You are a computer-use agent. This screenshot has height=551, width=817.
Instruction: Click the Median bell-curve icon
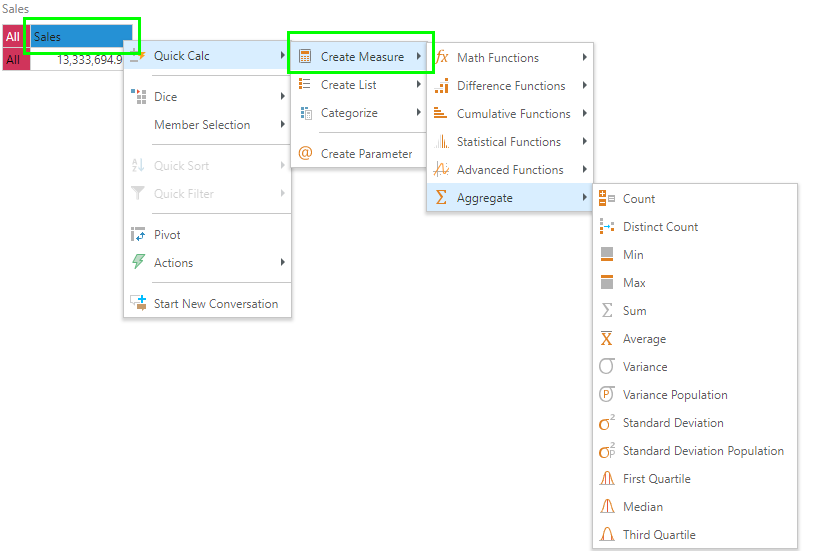tap(607, 507)
